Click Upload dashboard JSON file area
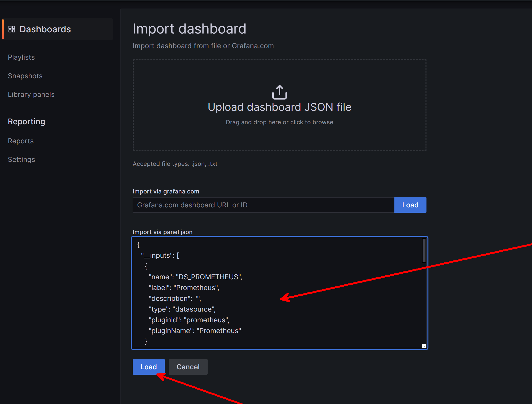The height and width of the screenshot is (404, 532). click(x=279, y=107)
